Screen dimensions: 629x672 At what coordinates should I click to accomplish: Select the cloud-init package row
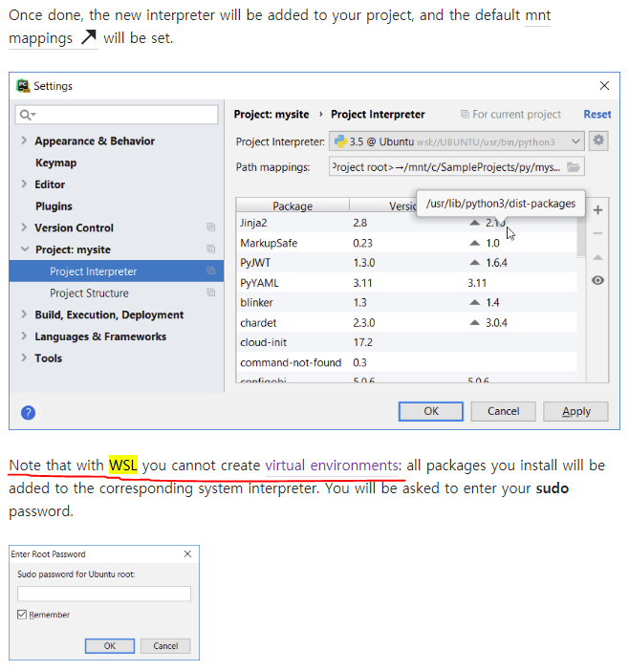click(406, 342)
